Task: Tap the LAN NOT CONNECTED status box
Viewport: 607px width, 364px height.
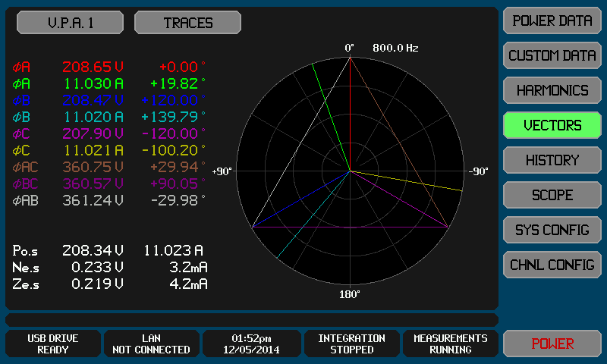Action: point(151,344)
